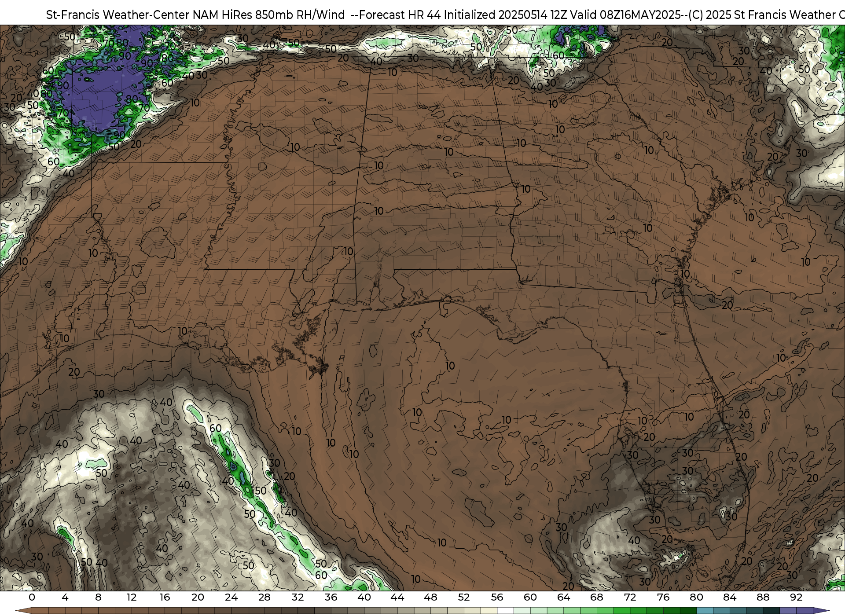Click the 'Forecast HR 44' text
This screenshot has height=616, width=845.
[x=400, y=15]
